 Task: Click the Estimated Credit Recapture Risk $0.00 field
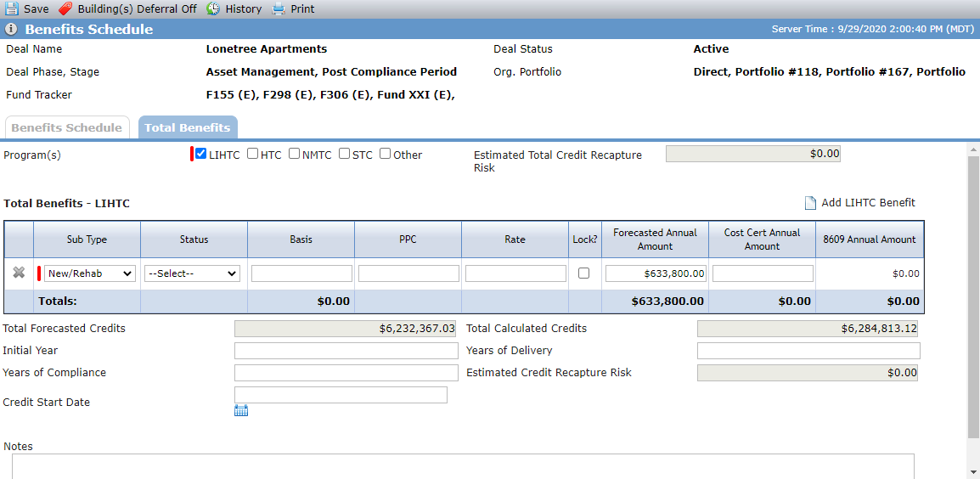pyautogui.click(x=808, y=373)
